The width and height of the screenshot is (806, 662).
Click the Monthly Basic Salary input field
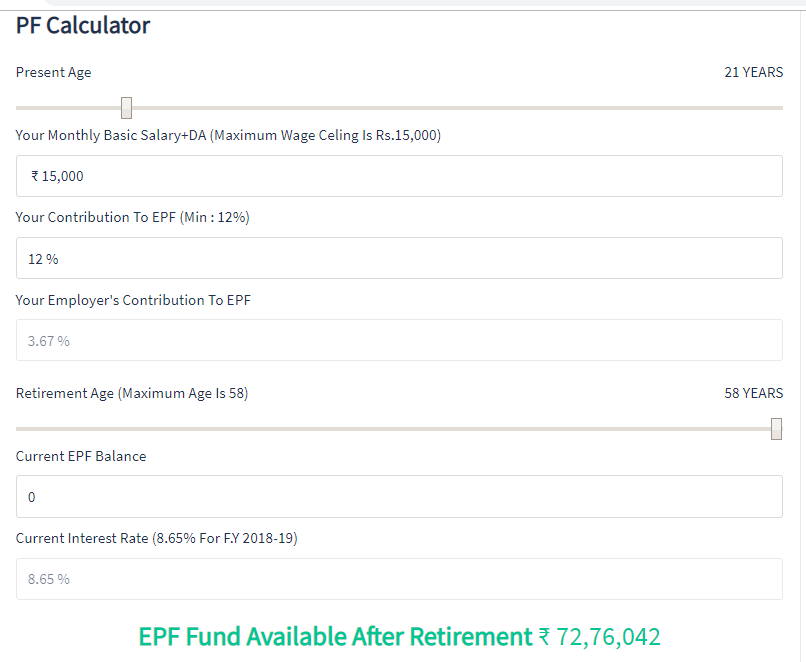coord(399,176)
